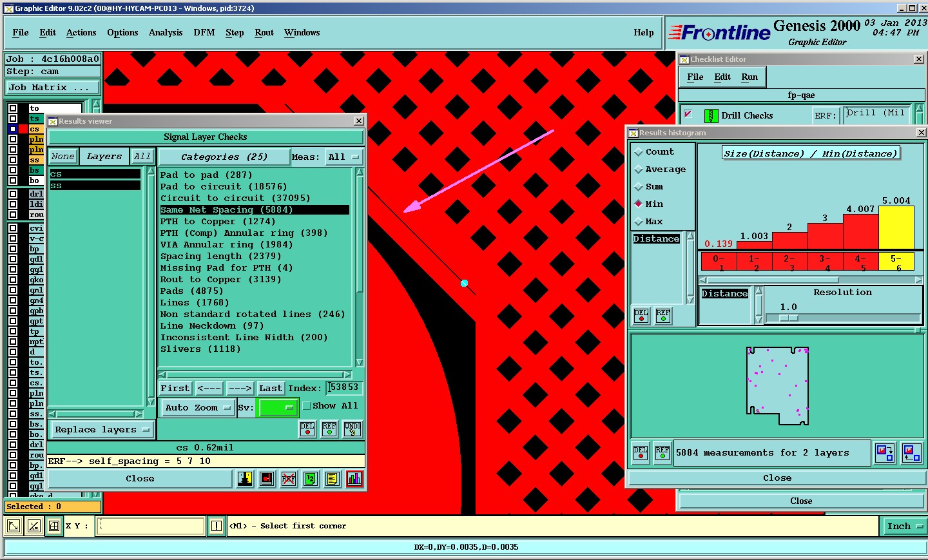Open the Auto Zoom dropdown

tap(197, 407)
